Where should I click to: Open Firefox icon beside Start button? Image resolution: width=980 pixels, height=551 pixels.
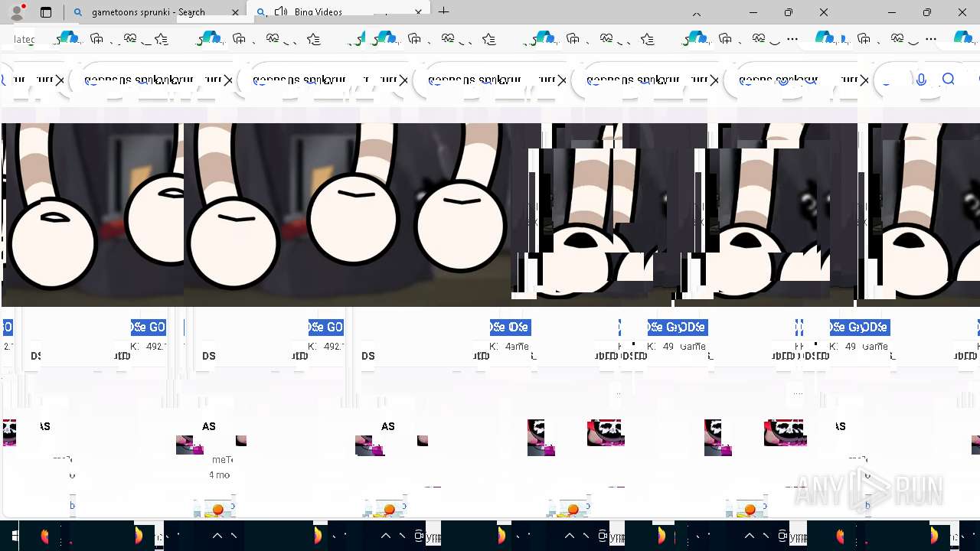pyautogui.click(x=44, y=536)
